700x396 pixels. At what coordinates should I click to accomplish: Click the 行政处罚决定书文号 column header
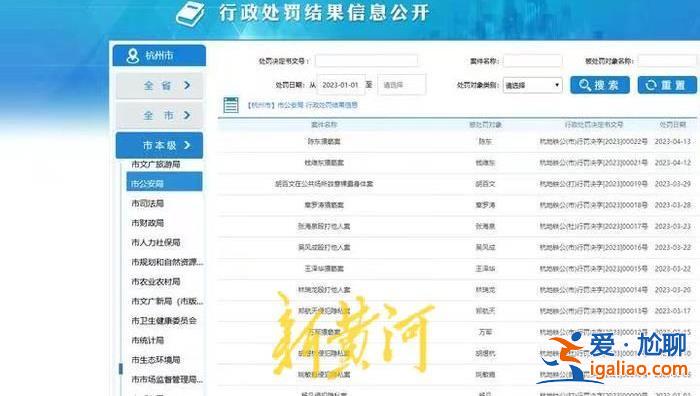[594, 125]
